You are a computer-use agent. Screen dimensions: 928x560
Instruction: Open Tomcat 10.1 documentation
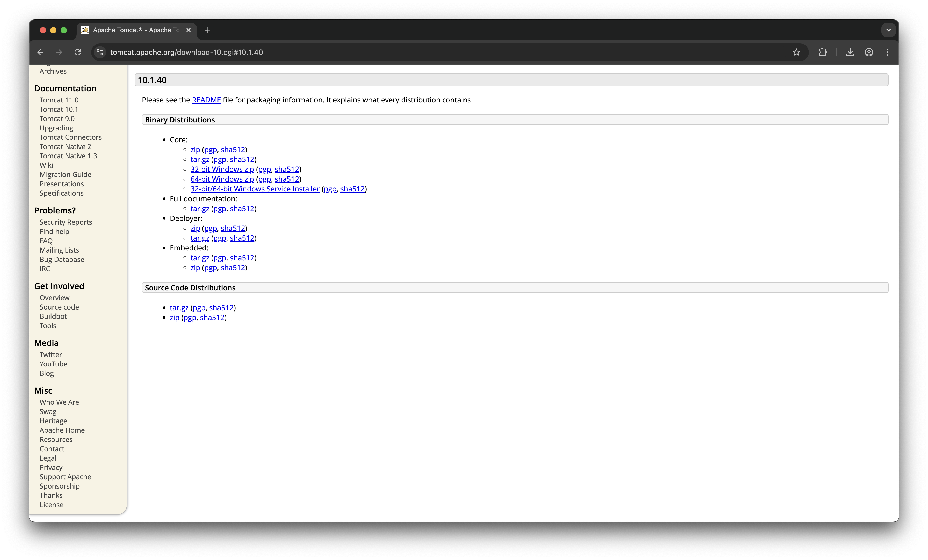59,109
